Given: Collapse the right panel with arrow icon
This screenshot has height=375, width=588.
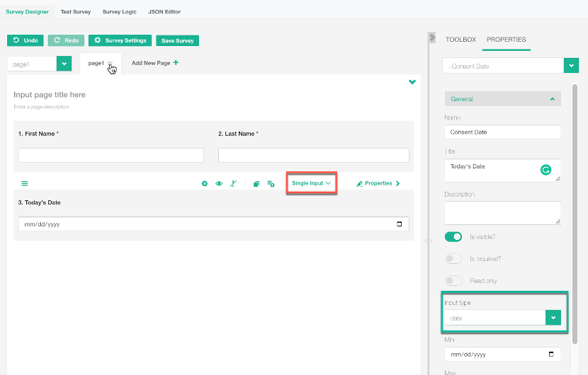Looking at the screenshot, I should 432,37.
